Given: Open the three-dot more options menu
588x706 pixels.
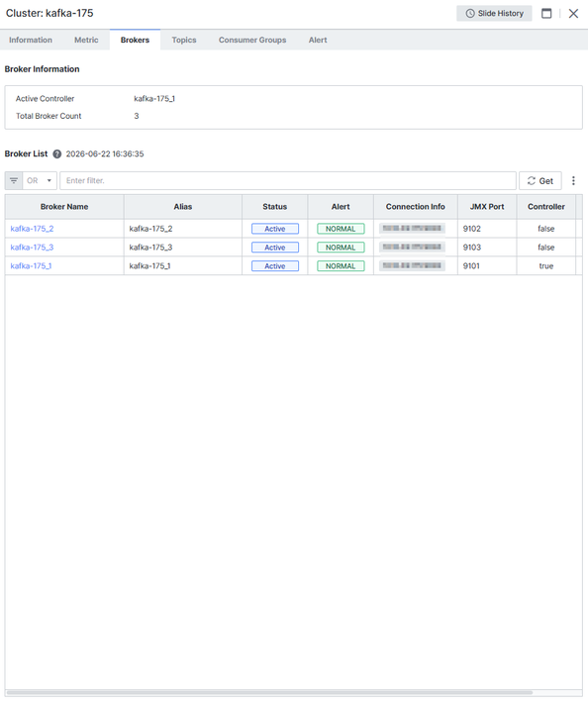Looking at the screenshot, I should point(573,180).
